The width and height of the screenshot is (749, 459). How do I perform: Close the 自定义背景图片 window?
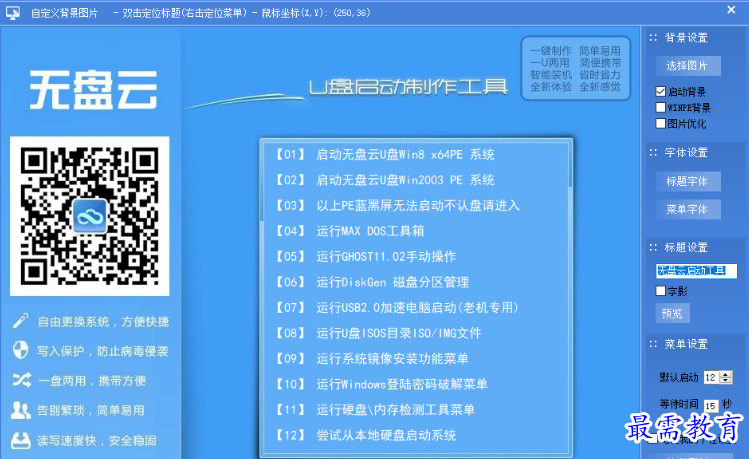731,10
